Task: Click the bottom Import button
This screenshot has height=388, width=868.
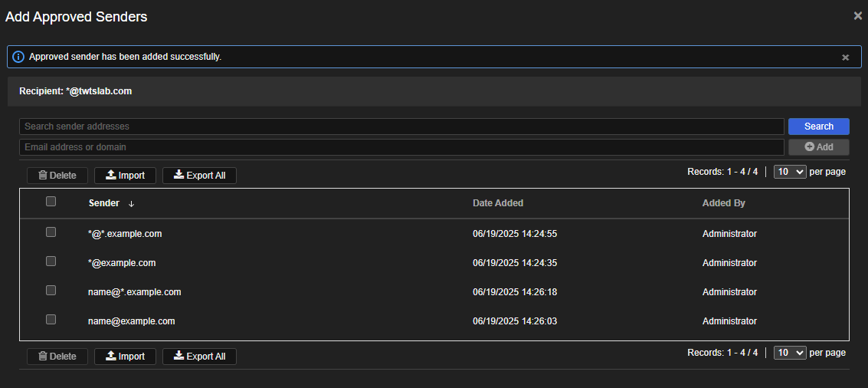Action: click(125, 357)
